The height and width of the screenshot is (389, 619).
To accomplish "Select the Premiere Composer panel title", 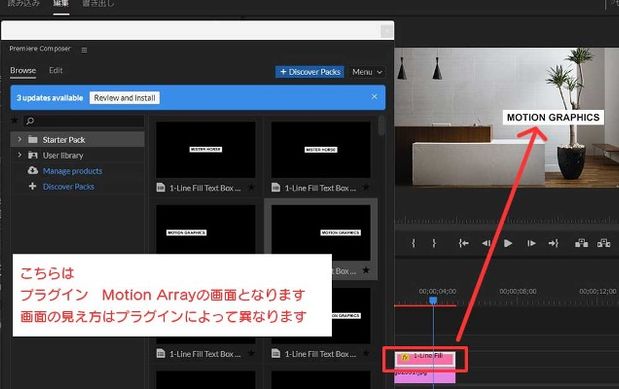I will tap(40, 49).
